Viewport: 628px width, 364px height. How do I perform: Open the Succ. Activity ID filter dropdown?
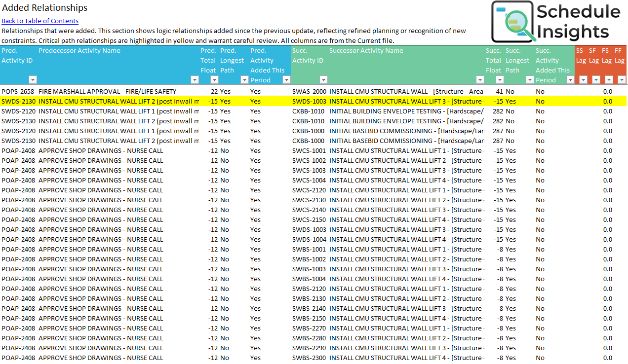(x=323, y=80)
